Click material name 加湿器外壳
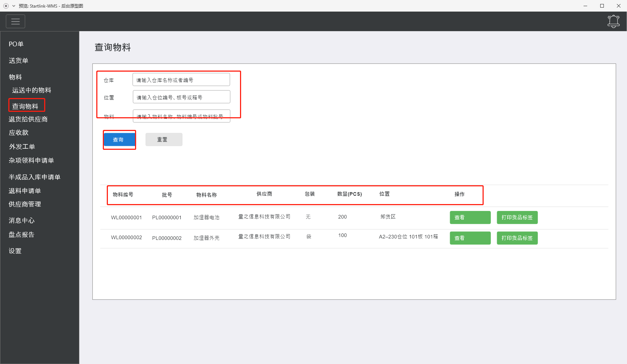The width and height of the screenshot is (627, 364). 207,238
